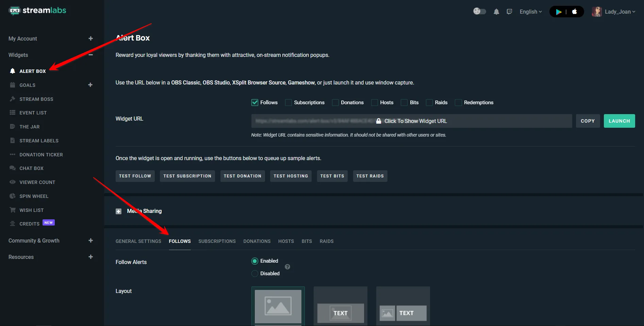Open the notifications bell icon
Viewport: 644px width, 326px height.
496,12
